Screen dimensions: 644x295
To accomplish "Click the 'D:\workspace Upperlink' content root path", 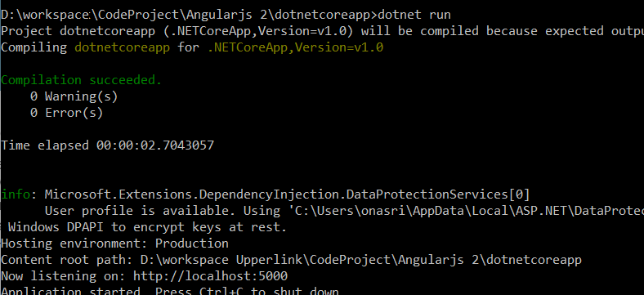I will tap(360, 260).
